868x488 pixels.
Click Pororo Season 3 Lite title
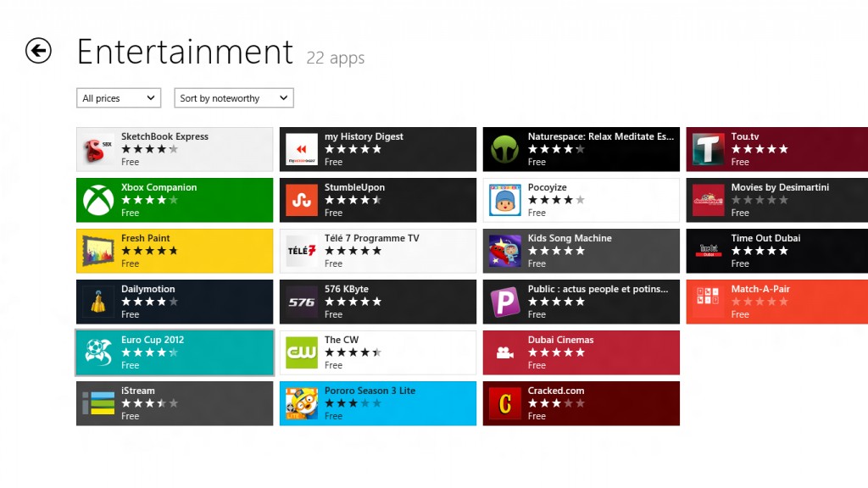click(x=370, y=391)
